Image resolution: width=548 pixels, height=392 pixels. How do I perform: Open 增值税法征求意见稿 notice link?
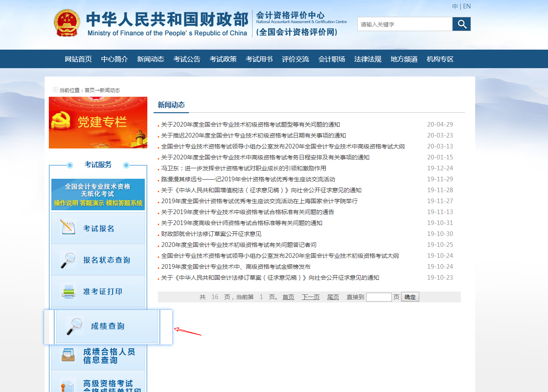(261, 190)
